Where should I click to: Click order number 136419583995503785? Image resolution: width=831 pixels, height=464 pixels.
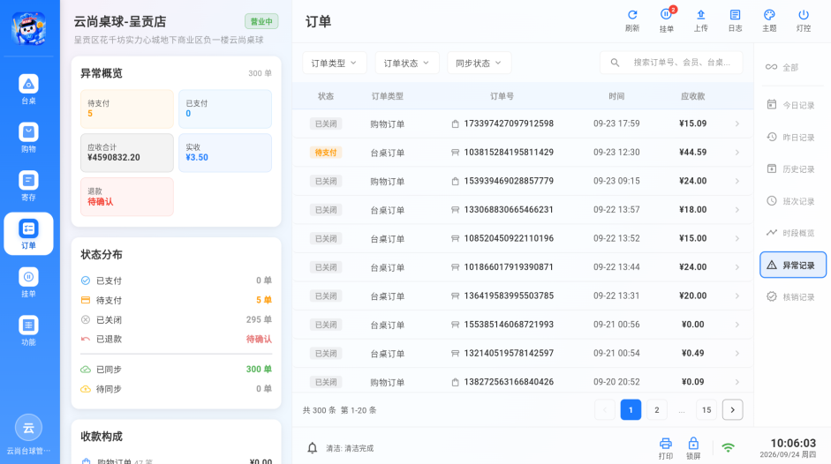(509, 296)
